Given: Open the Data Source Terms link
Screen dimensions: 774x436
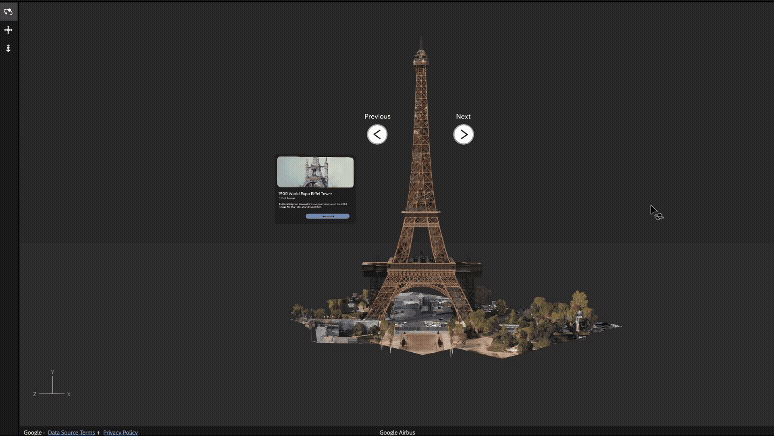Looking at the screenshot, I should click(71, 432).
